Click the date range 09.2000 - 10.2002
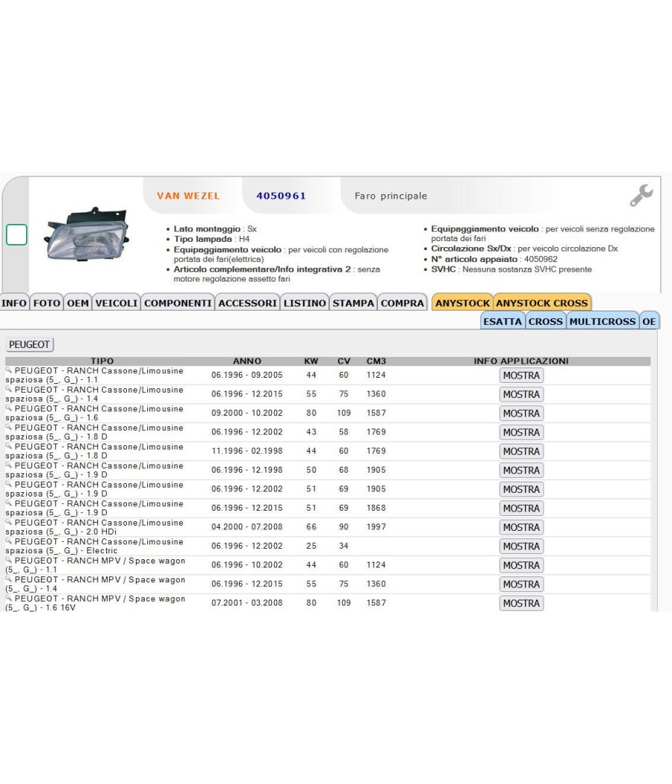 (247, 413)
